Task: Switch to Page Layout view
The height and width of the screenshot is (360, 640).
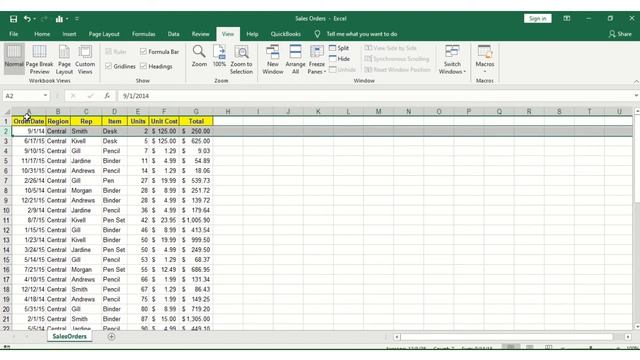Action: pyautogui.click(x=64, y=59)
